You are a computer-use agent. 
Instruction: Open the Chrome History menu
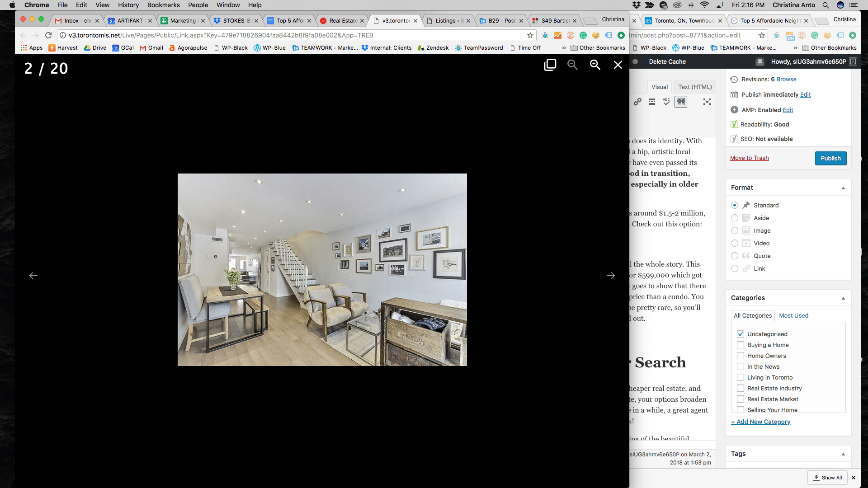(128, 5)
